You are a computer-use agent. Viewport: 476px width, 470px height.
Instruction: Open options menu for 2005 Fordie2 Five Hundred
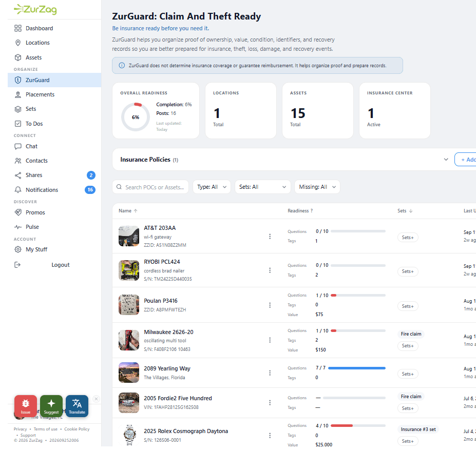click(270, 403)
